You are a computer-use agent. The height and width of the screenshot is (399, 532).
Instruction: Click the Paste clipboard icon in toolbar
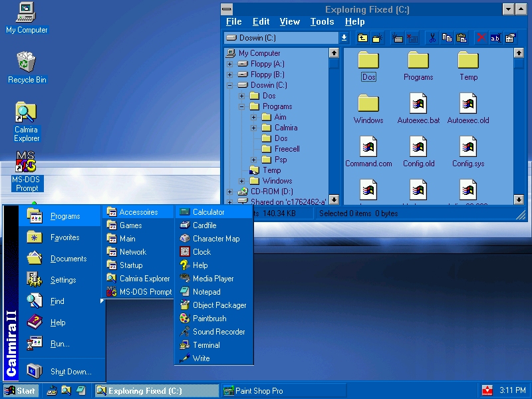pos(462,38)
